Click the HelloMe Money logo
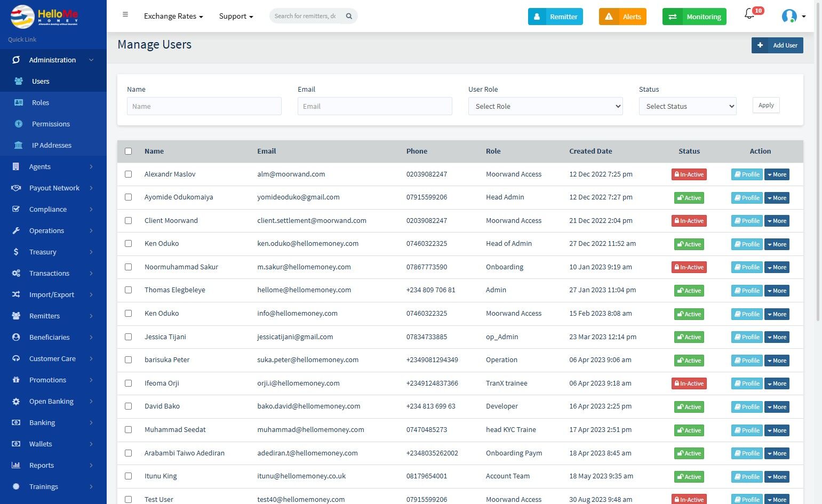The image size is (822, 504). 45,16
